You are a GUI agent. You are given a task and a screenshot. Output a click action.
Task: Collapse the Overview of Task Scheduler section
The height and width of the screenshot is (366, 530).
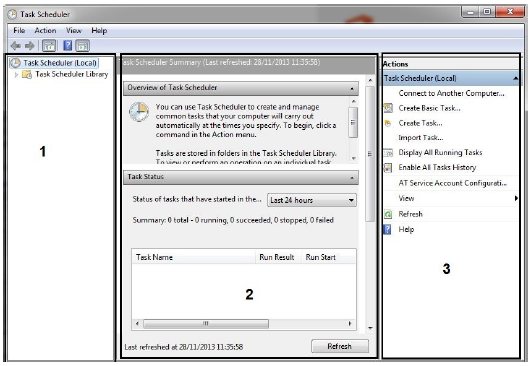(352, 89)
